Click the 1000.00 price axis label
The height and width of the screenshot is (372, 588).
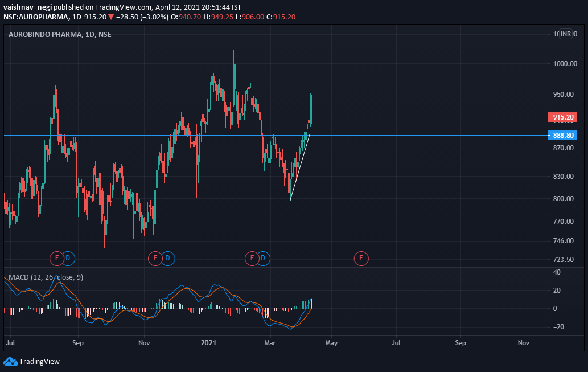tap(565, 64)
